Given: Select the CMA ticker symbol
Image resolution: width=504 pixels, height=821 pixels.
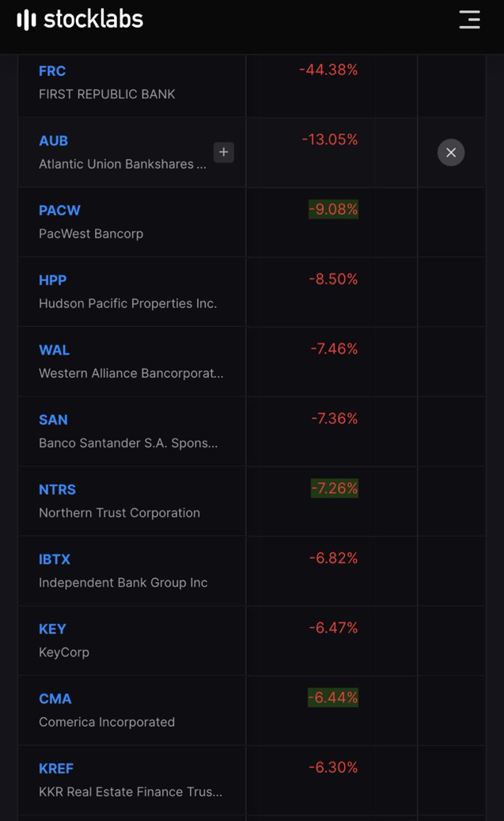Looking at the screenshot, I should coord(55,698).
